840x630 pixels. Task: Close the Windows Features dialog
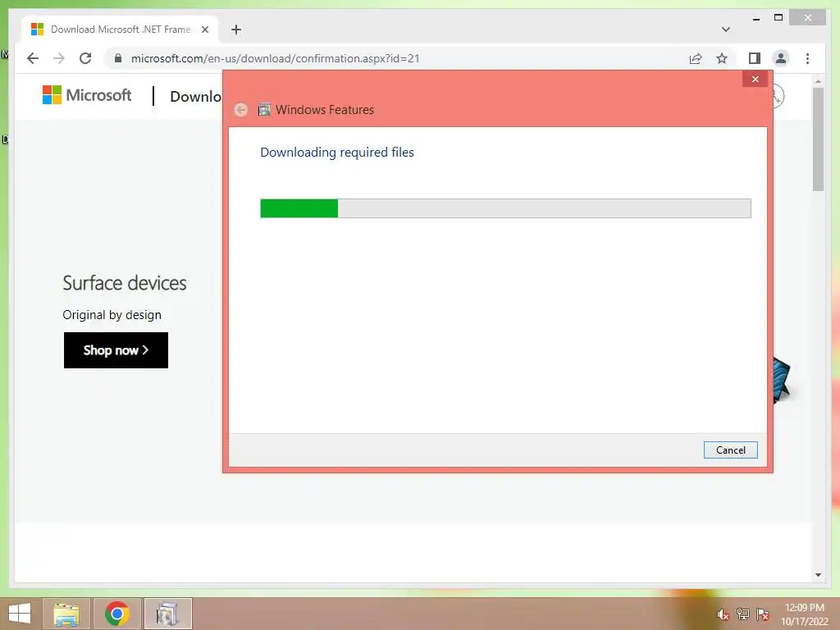[755, 80]
